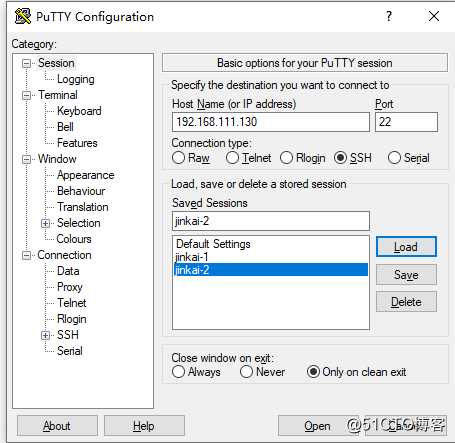Open the Bell category
Image resolution: width=455 pixels, height=443 pixels.
[x=65, y=127]
